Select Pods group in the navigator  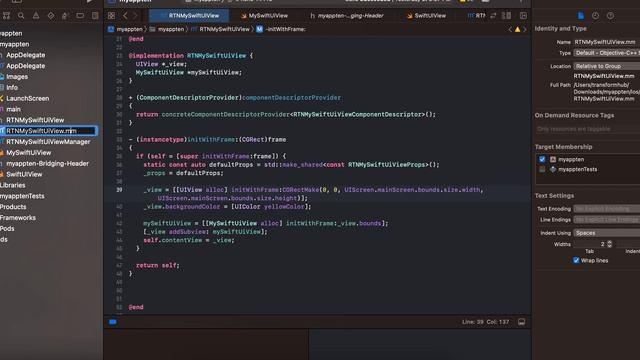click(x=7, y=229)
